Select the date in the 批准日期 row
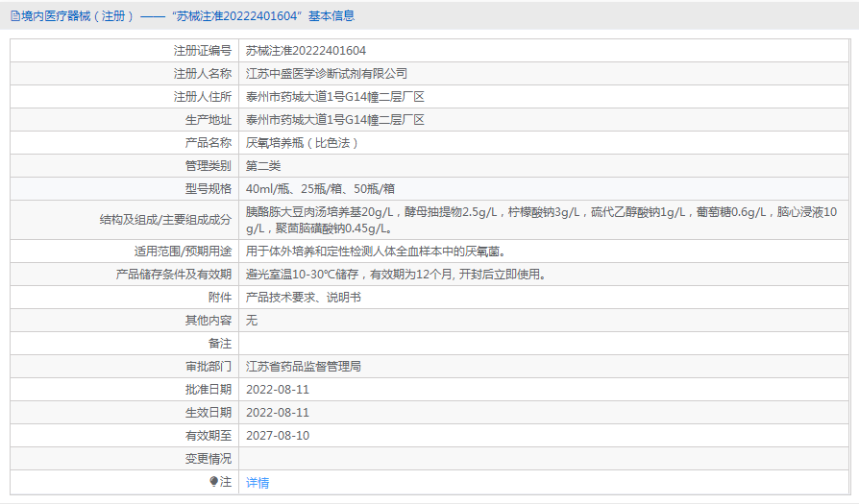 (x=278, y=390)
